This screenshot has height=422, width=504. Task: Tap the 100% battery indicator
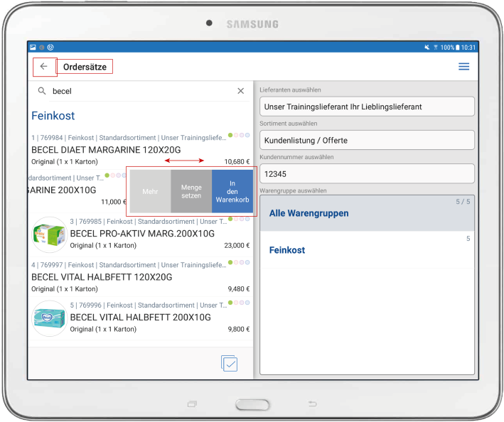[450, 48]
